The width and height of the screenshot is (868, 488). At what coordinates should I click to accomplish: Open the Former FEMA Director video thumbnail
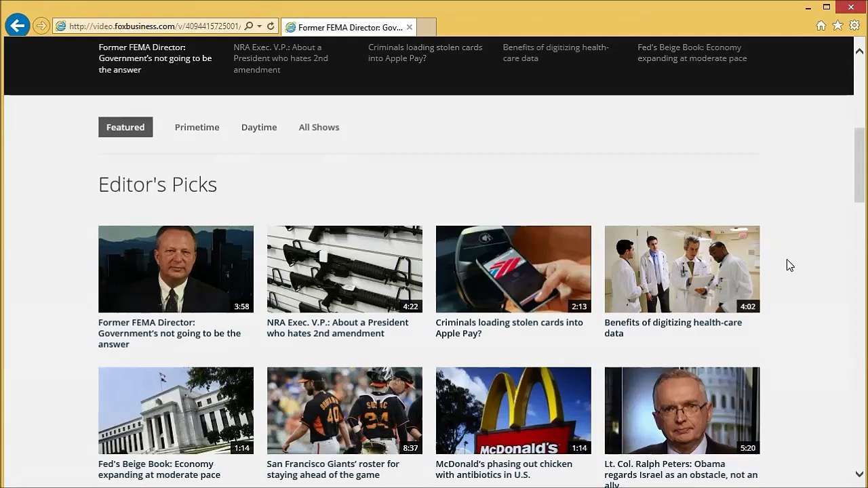(x=176, y=269)
